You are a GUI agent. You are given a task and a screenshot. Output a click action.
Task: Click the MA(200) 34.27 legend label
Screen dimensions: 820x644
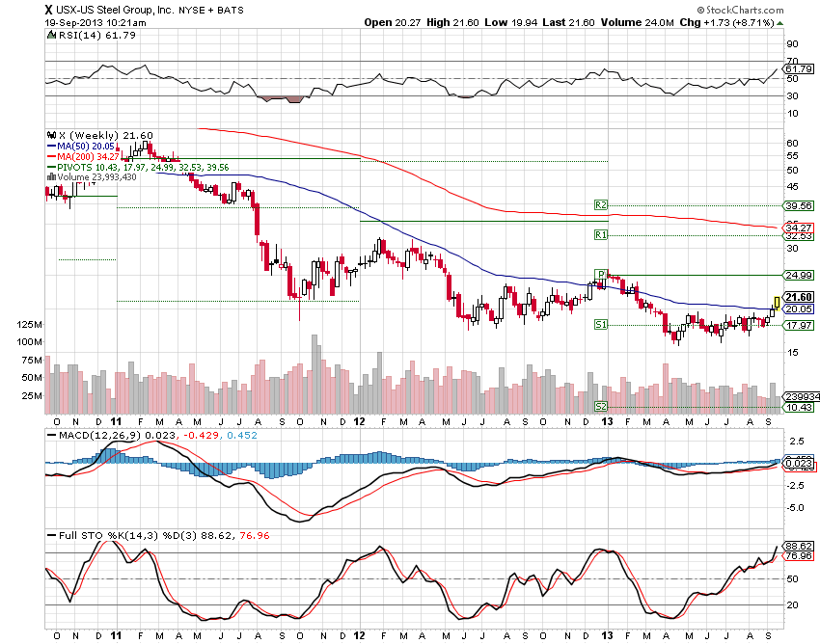point(89,157)
